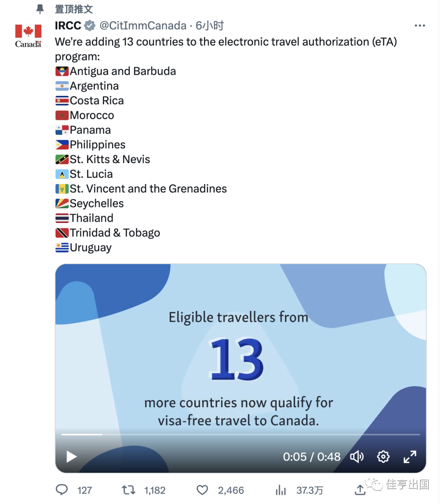444x504 pixels.
Task: Open video settings gear icon
Action: (383, 456)
